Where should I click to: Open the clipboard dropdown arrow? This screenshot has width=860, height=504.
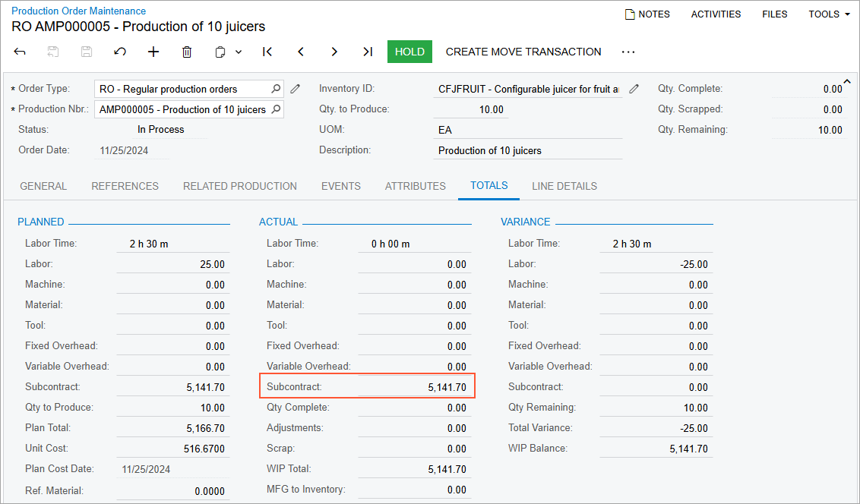click(x=239, y=52)
